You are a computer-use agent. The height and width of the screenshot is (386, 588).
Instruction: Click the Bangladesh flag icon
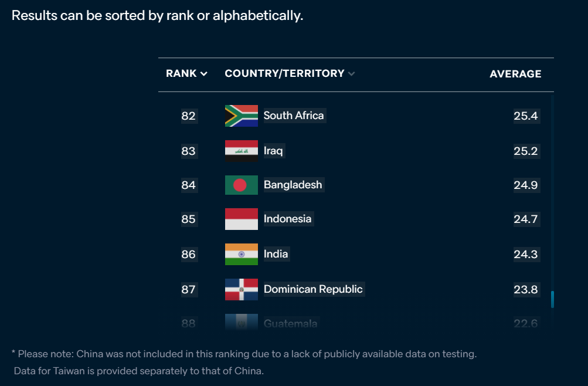241,185
